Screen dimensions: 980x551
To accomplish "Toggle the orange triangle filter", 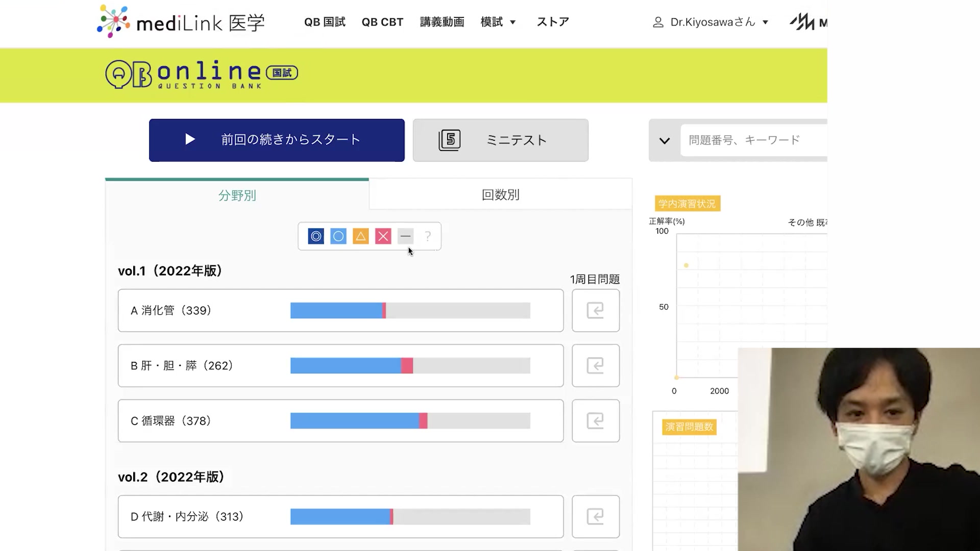I will tap(361, 236).
